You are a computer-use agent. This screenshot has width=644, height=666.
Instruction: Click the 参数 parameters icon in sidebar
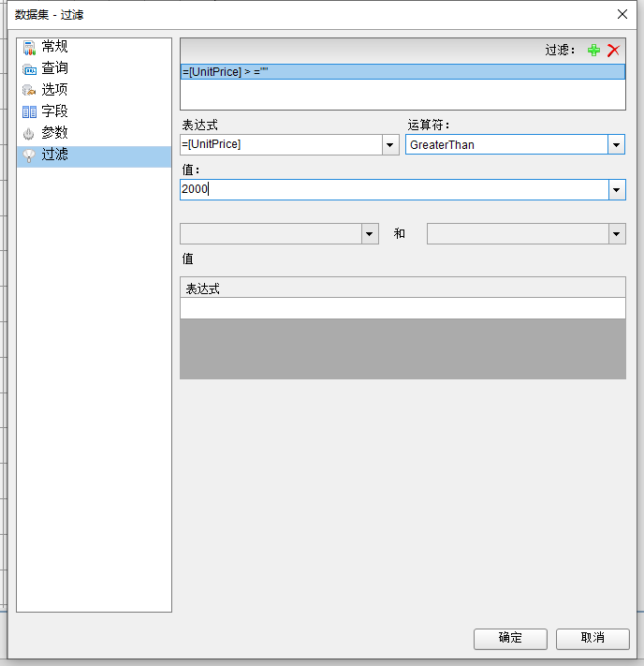tap(29, 133)
